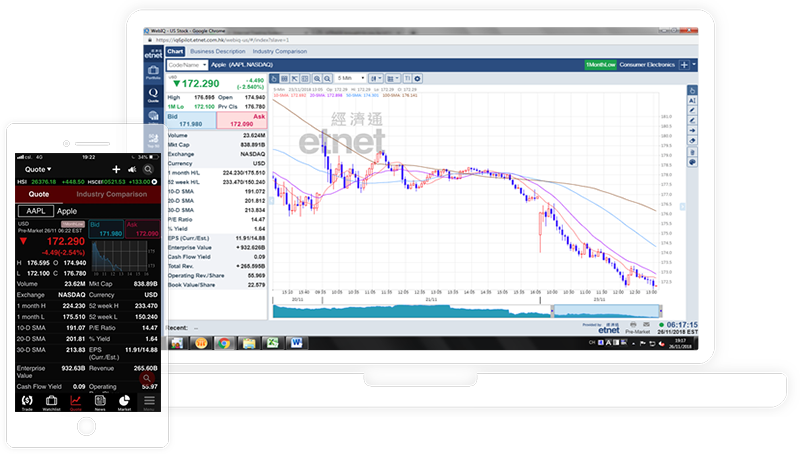Click the Bid price box on desktop
The width and height of the screenshot is (800, 454).
click(191, 120)
